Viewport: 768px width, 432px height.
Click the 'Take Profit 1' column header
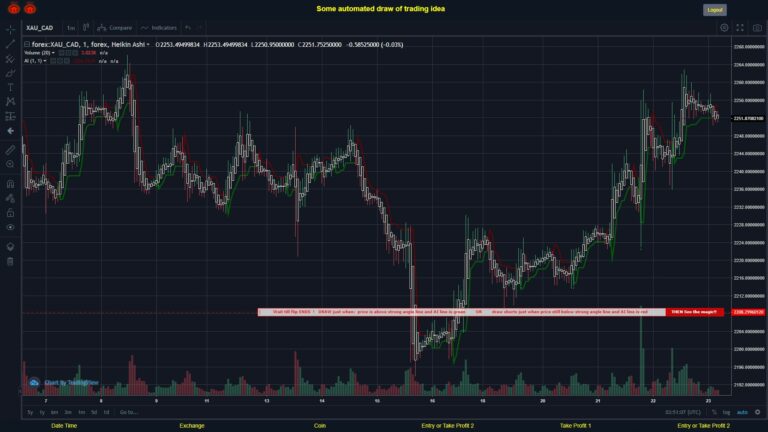pos(576,426)
